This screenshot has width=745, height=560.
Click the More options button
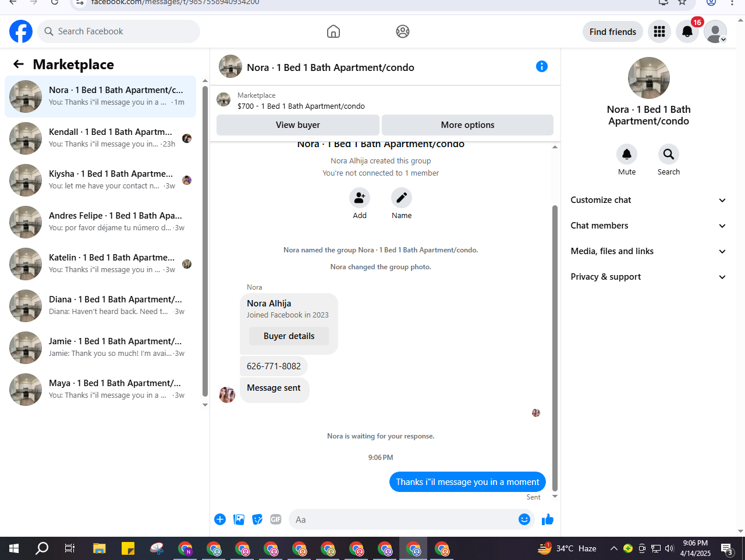(x=467, y=125)
